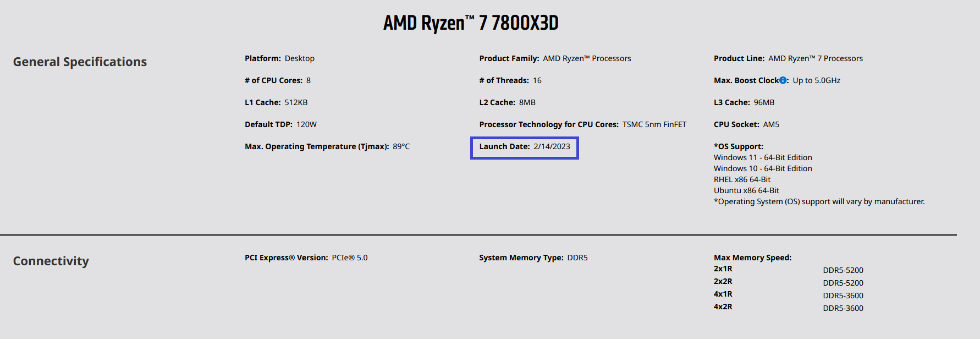Click the 2x1R max memory speed row
The width and height of the screenshot is (980, 339).
788,270
